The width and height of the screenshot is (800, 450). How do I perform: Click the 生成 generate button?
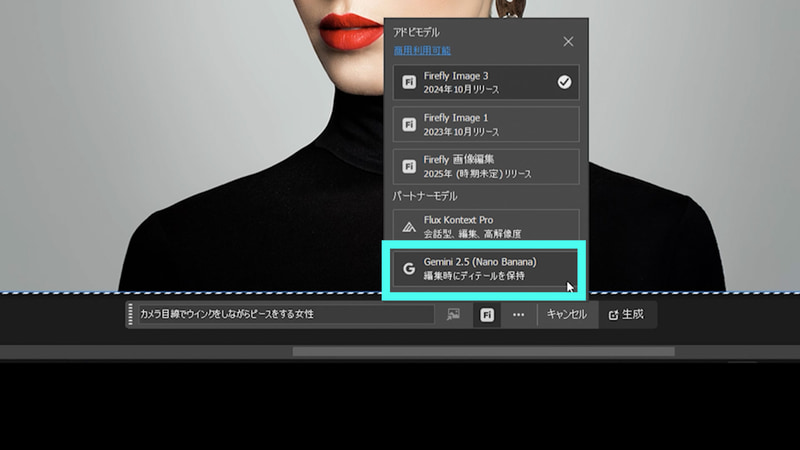pyautogui.click(x=626, y=314)
